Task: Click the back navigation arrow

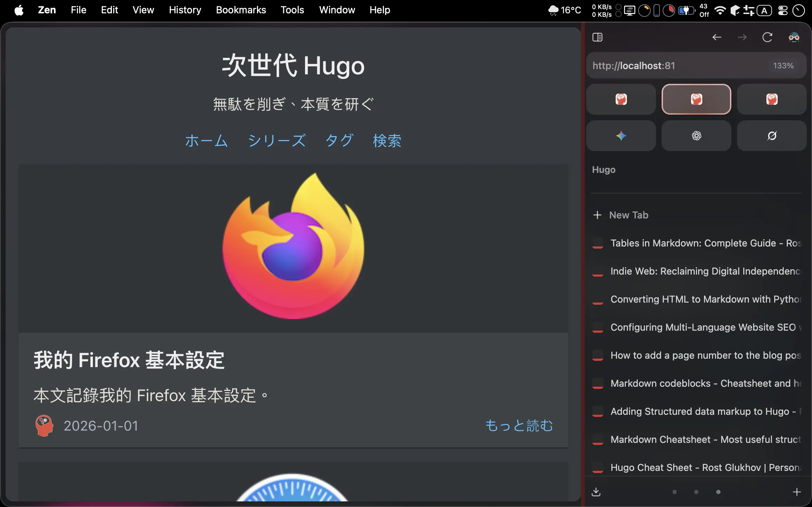Action: click(x=717, y=37)
